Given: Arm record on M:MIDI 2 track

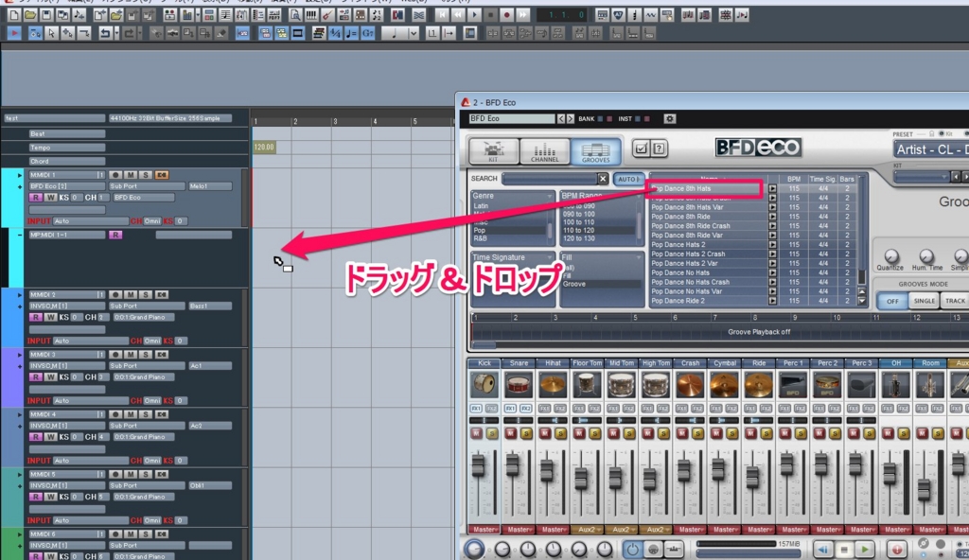Looking at the screenshot, I should click(115, 295).
